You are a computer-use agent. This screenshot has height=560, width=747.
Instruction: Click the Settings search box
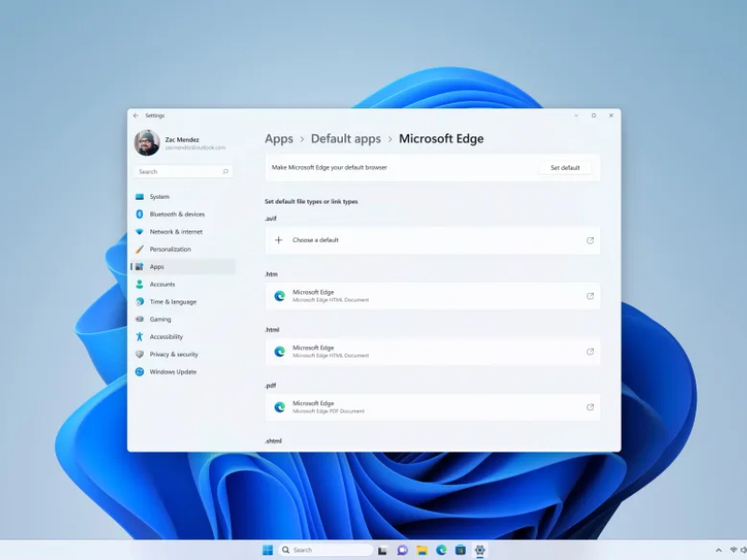click(183, 172)
